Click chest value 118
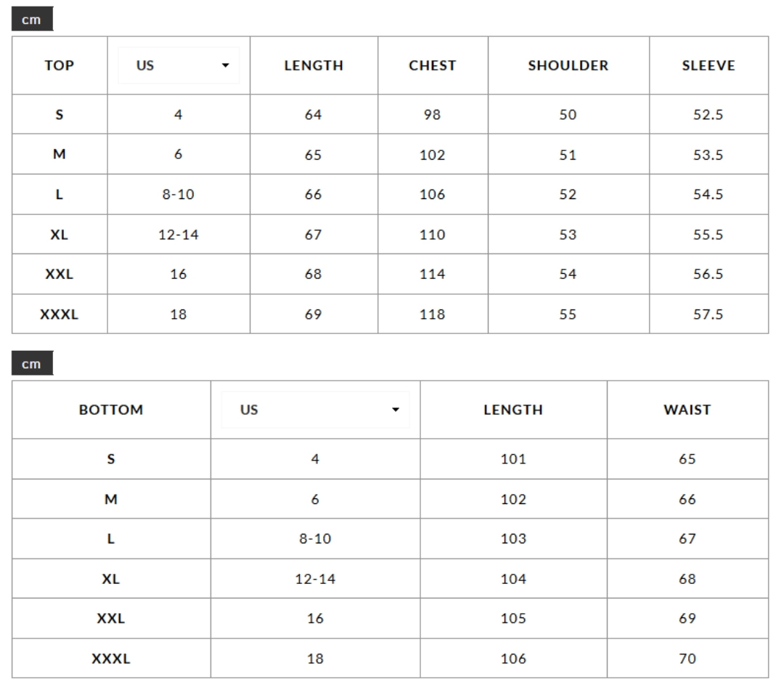Viewport: 784px width, 690px height. click(433, 314)
